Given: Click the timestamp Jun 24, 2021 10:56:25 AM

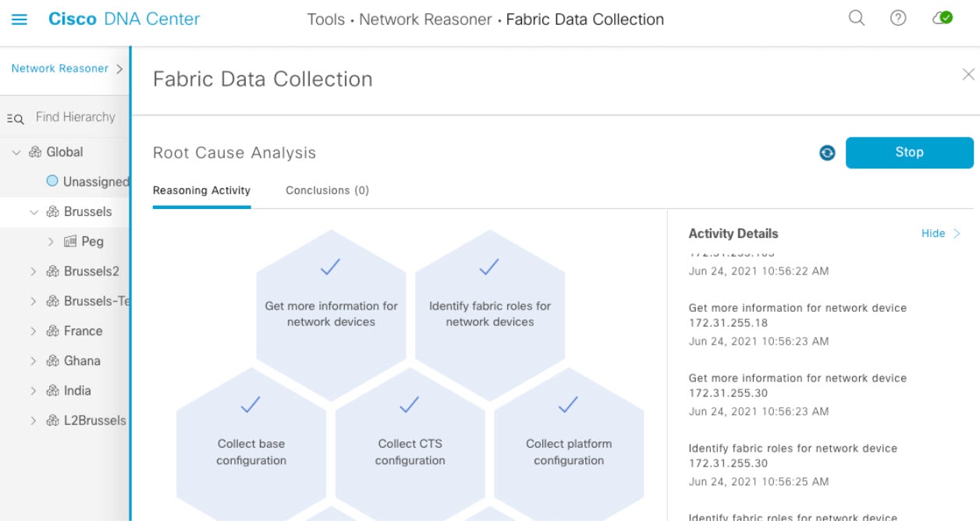Looking at the screenshot, I should point(758,482).
